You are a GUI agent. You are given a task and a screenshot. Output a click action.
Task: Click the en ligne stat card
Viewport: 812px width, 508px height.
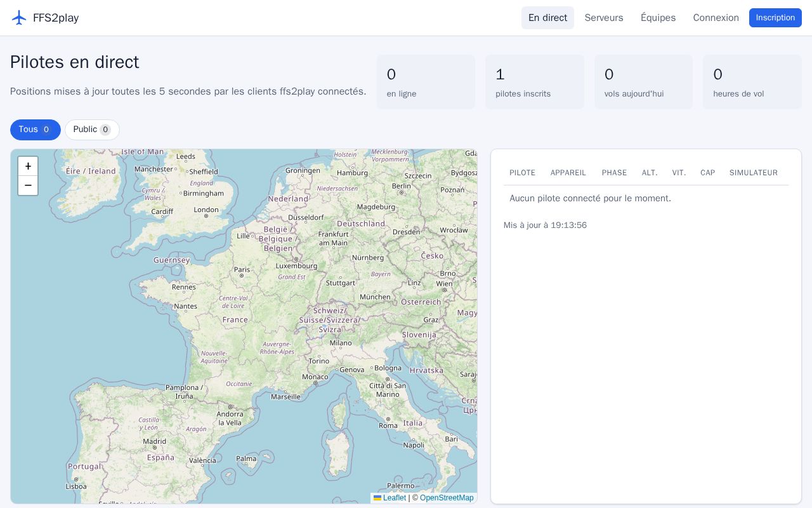tap(426, 82)
